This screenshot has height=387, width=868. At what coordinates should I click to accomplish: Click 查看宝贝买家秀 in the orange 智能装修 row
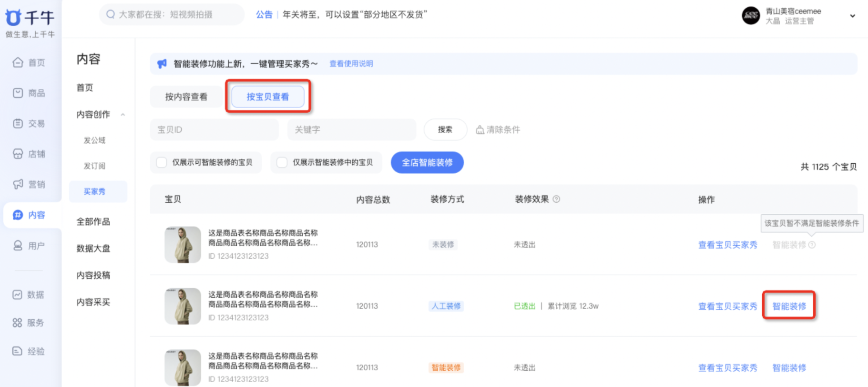[x=728, y=368]
